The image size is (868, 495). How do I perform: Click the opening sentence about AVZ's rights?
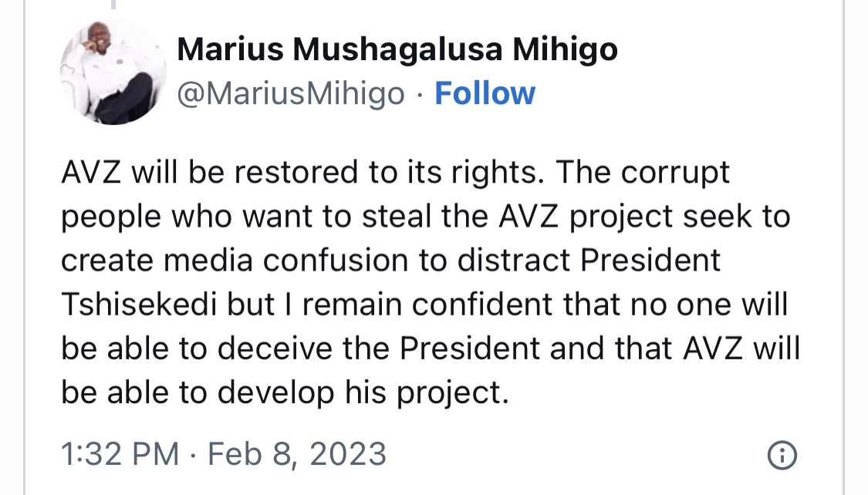coord(302,173)
